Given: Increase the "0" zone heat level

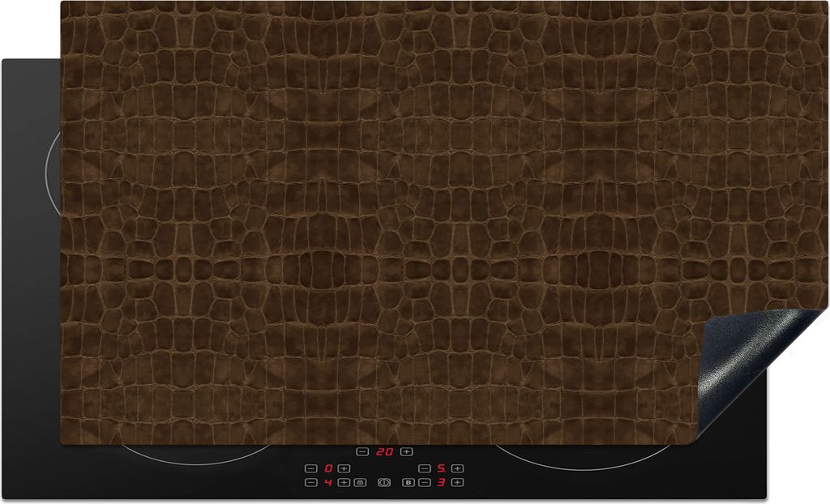Looking at the screenshot, I should [344, 468].
